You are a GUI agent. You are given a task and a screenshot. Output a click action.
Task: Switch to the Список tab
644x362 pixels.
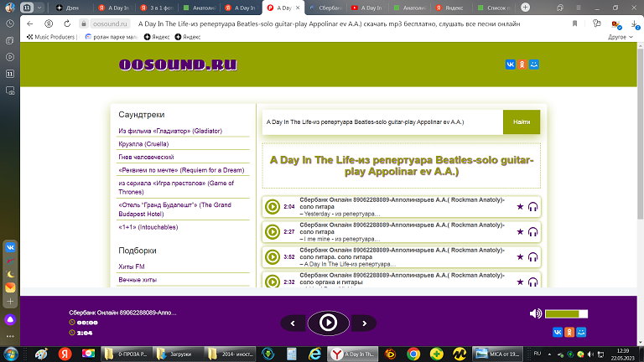coord(494,8)
